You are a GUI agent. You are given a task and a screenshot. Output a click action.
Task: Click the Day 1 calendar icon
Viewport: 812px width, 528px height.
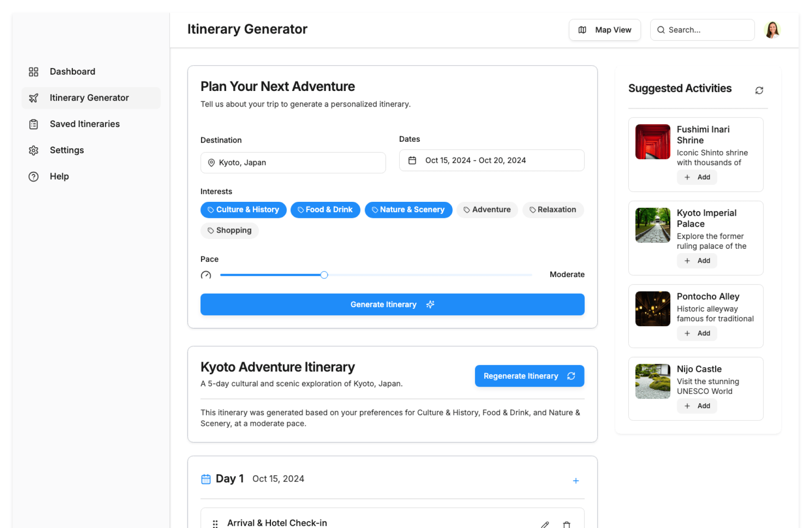[x=206, y=479]
